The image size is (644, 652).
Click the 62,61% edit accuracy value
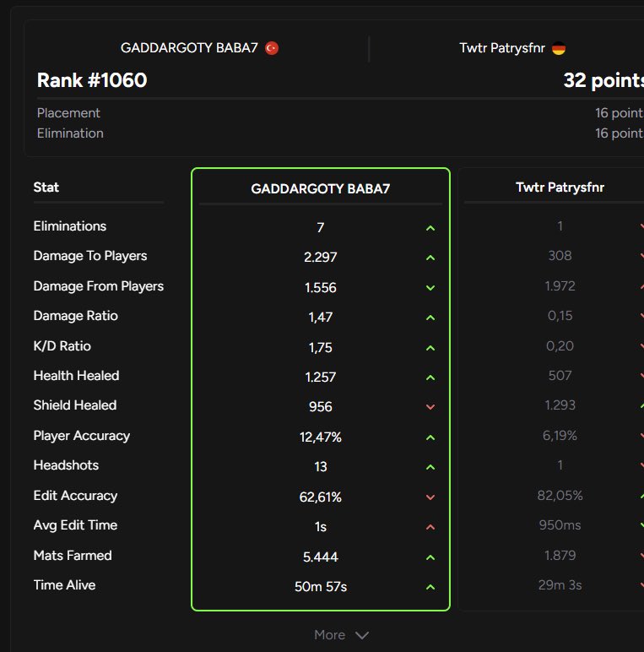(321, 497)
